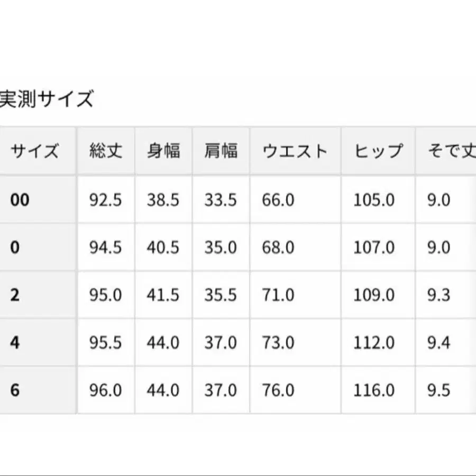
Task: Select the サイズ column header
Action: click(34, 152)
